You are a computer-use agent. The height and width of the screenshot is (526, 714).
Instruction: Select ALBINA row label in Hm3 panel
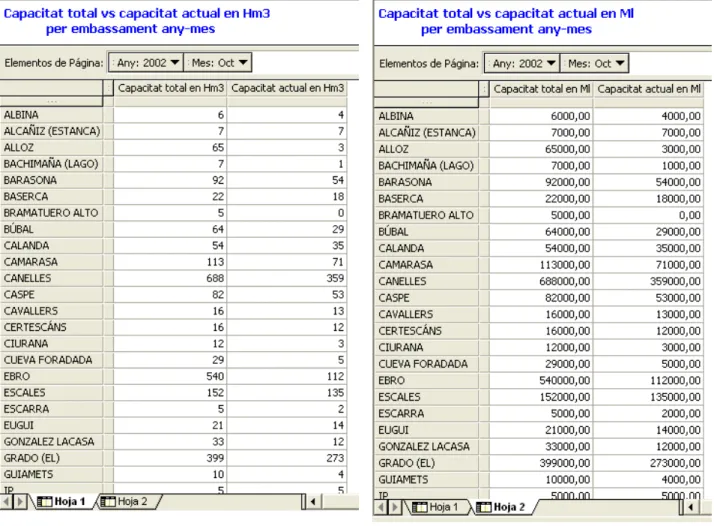click(x=51, y=115)
